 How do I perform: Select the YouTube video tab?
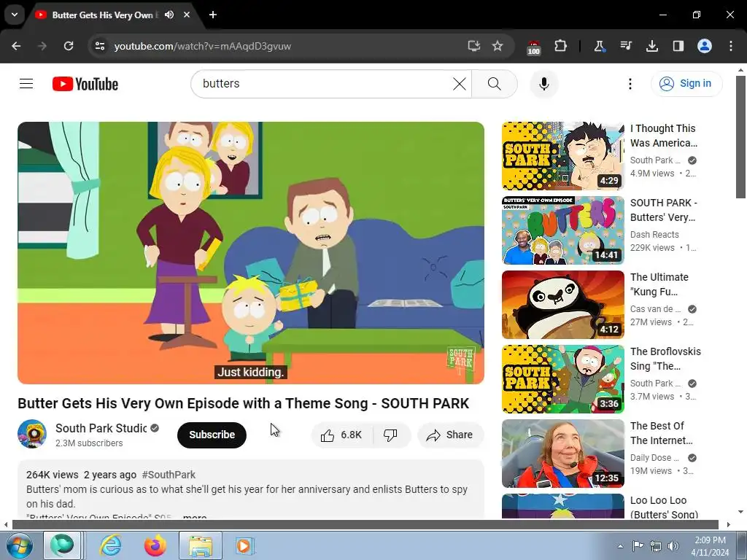point(102,15)
